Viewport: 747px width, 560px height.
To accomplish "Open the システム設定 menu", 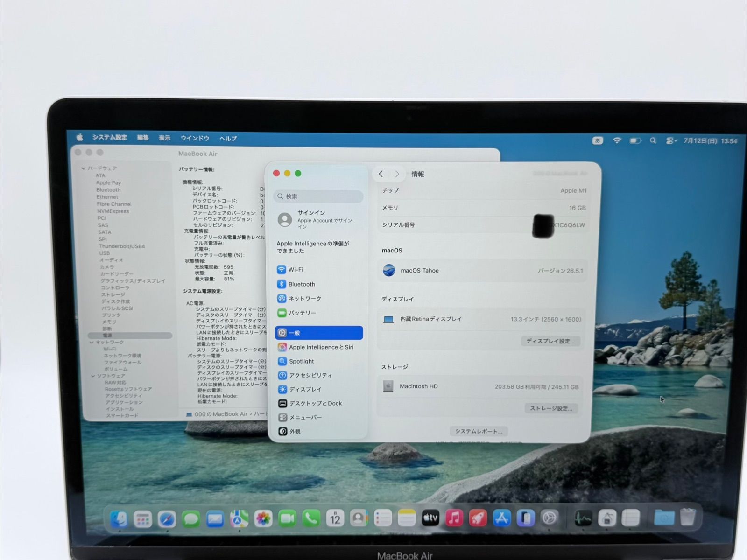I will coord(110,137).
